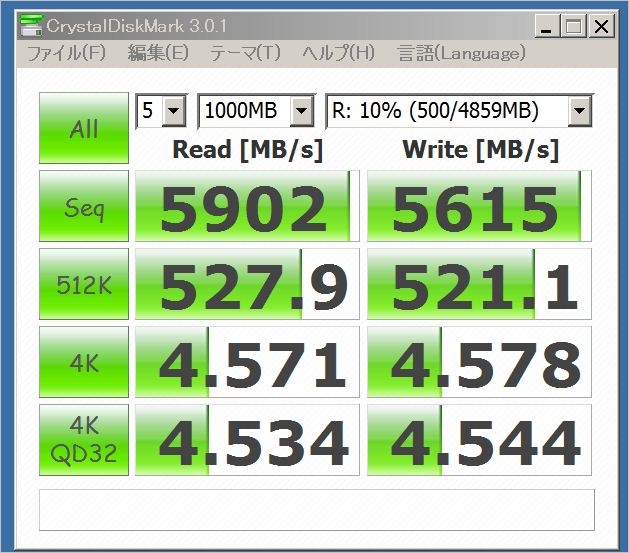Click the Seq write result 5615
This screenshot has width=629, height=553.
coord(479,206)
